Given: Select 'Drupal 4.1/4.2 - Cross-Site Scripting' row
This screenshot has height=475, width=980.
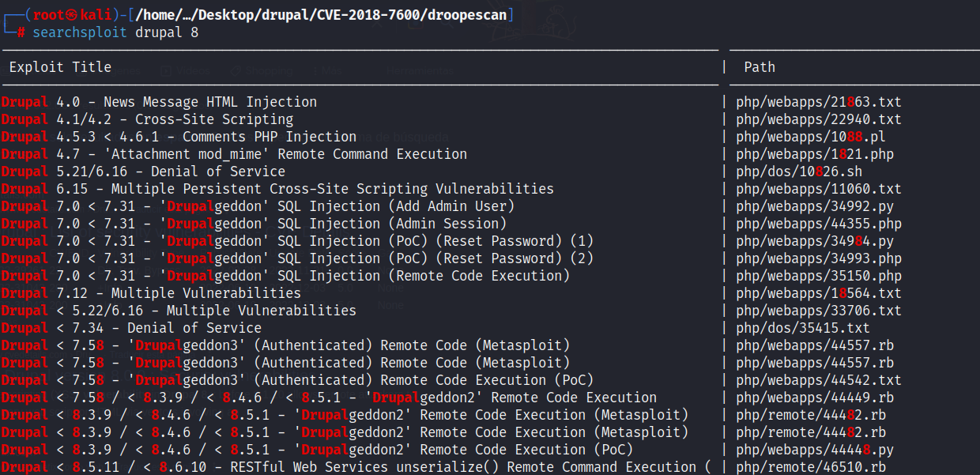Looking at the screenshot, I should tap(147, 119).
